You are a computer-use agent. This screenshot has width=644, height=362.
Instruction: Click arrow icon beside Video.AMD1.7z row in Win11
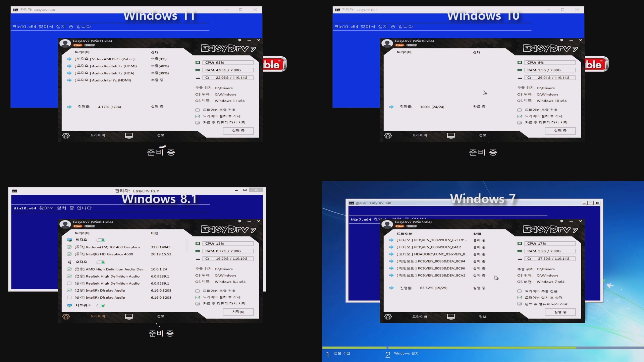[69, 59]
